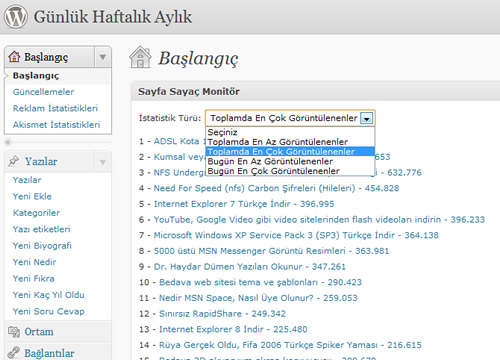
Task: Select highlighted Toplamda En Çok Görüntülenenler option
Action: click(x=290, y=152)
